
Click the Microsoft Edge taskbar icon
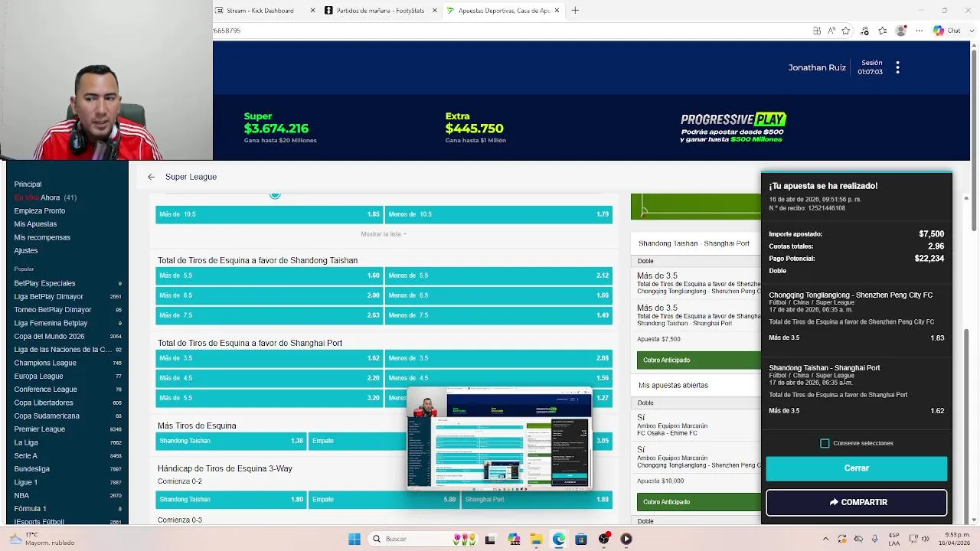559,539
